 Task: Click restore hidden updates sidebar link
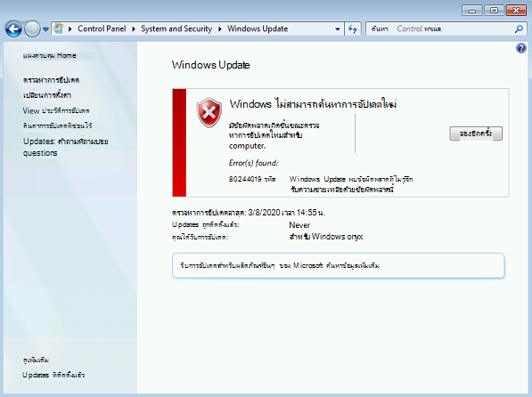tap(57, 126)
